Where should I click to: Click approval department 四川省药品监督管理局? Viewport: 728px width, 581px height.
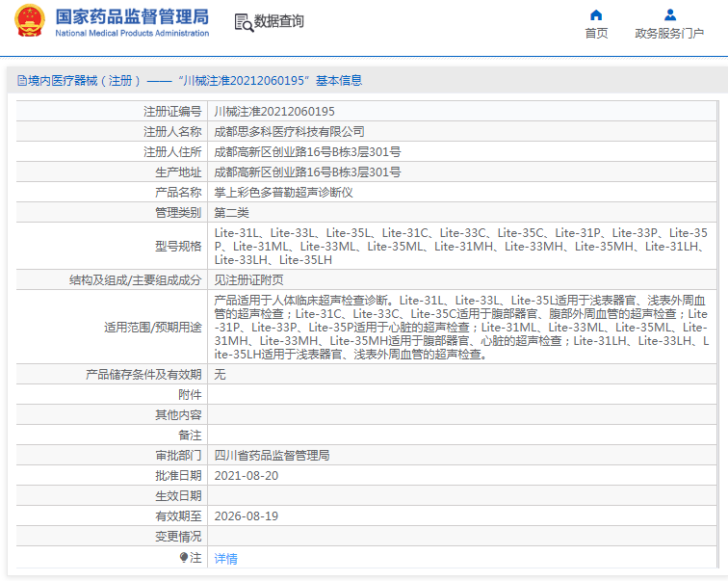point(272,455)
